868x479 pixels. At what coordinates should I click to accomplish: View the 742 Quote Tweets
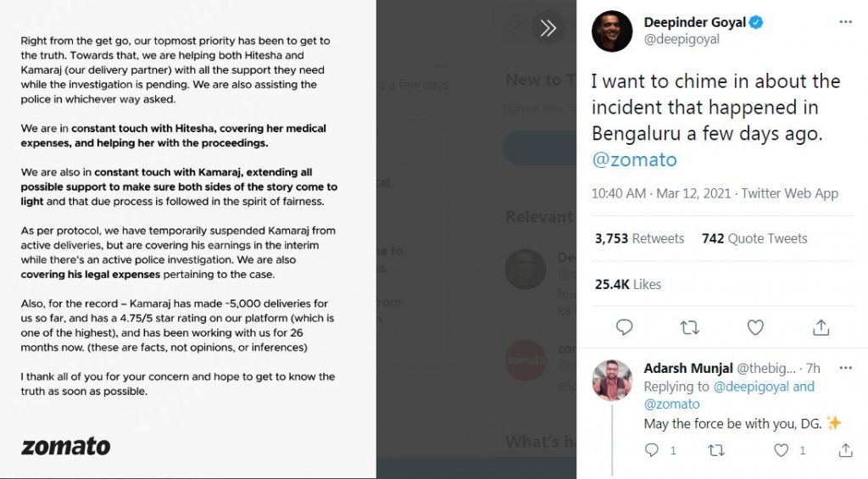click(x=754, y=239)
